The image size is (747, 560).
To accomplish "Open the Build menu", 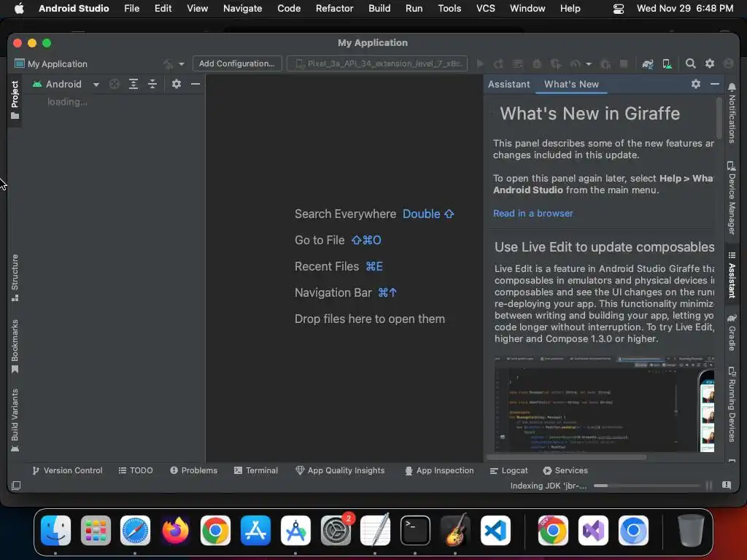I will (x=379, y=9).
